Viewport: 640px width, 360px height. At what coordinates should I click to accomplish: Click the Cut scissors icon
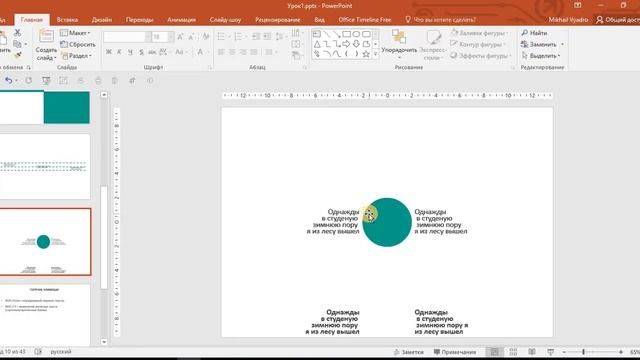(x=17, y=33)
